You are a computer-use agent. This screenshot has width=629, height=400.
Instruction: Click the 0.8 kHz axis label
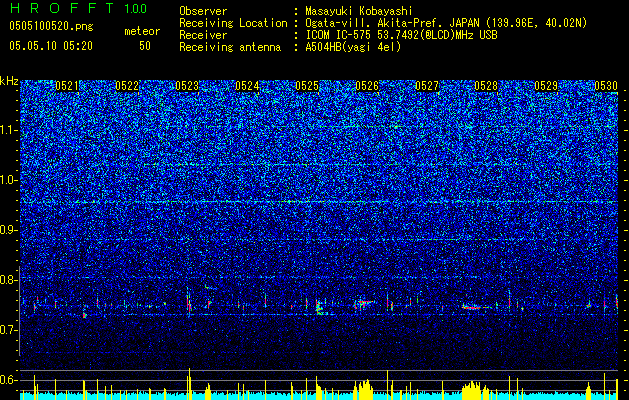(x=9, y=280)
